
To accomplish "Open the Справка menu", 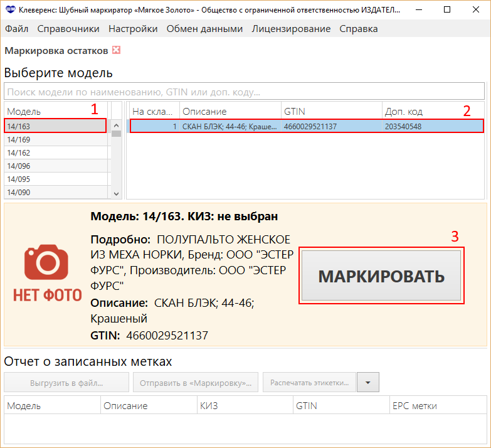I will point(359,29).
